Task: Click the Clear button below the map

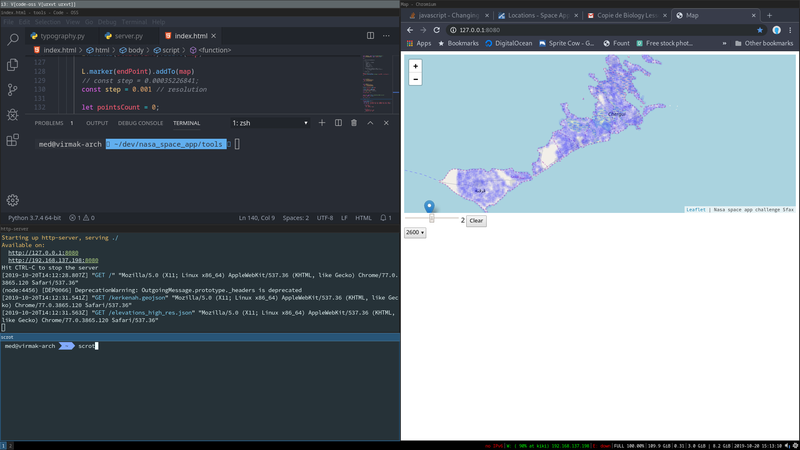Action: click(x=476, y=221)
